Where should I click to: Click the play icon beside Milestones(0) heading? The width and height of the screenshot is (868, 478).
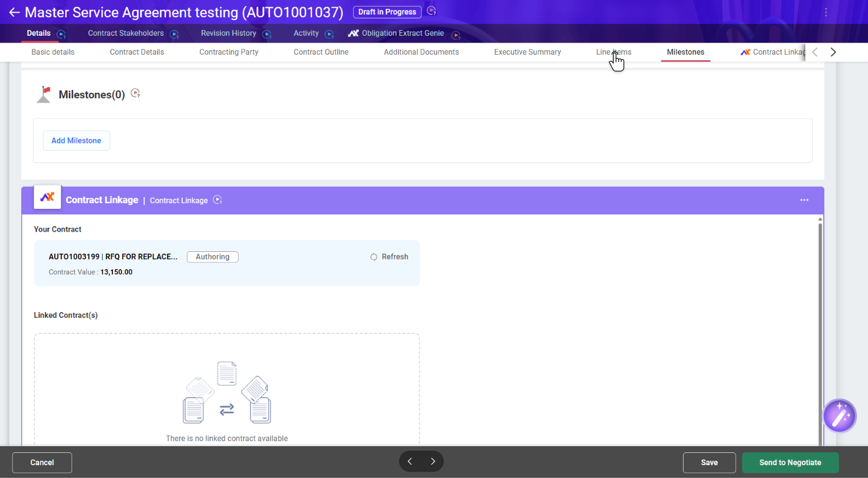pyautogui.click(x=135, y=93)
